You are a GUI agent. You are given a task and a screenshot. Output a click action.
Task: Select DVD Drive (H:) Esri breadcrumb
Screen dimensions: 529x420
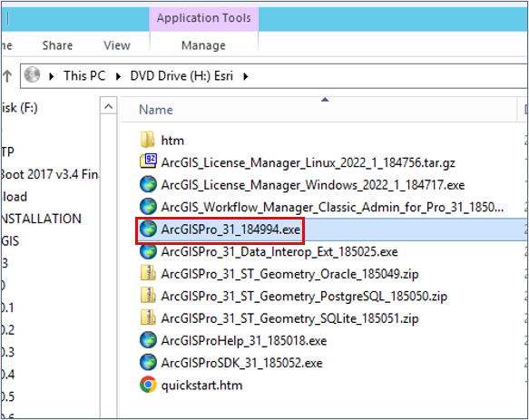point(181,75)
